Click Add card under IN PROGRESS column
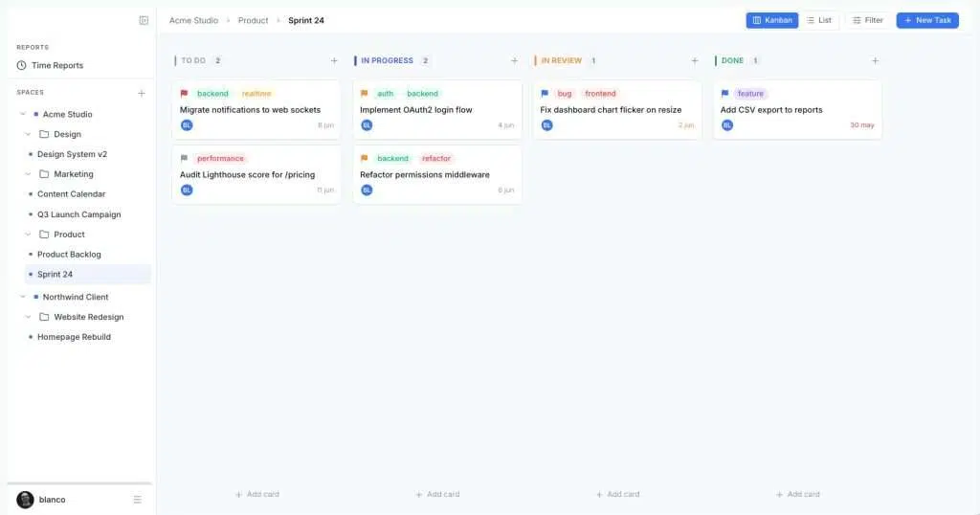This screenshot has width=980, height=515. coord(437,494)
